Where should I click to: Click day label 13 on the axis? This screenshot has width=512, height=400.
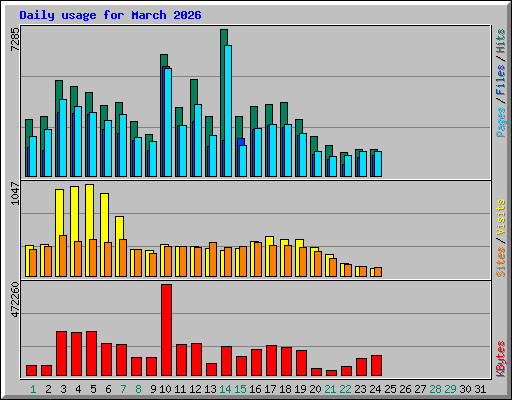tap(210, 389)
